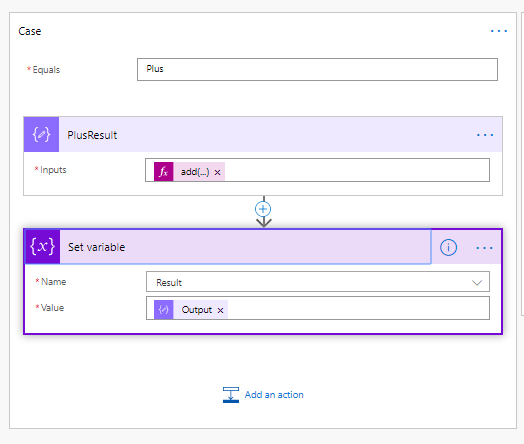Click the fx expression icon in Inputs
The image size is (524, 444).
(163, 172)
